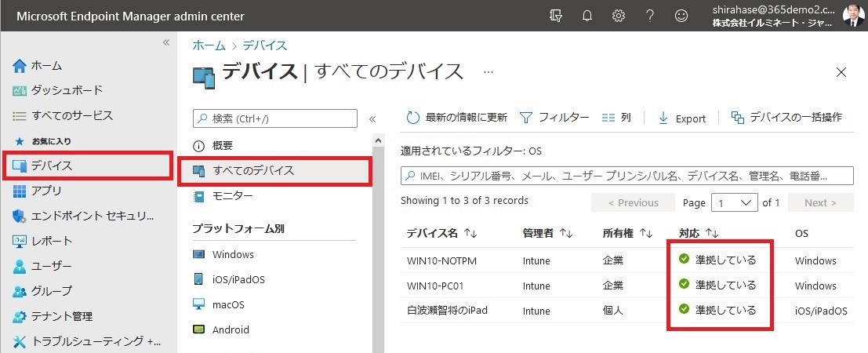
Task: Open the ellipsis menu beside page title
Action: [488, 72]
